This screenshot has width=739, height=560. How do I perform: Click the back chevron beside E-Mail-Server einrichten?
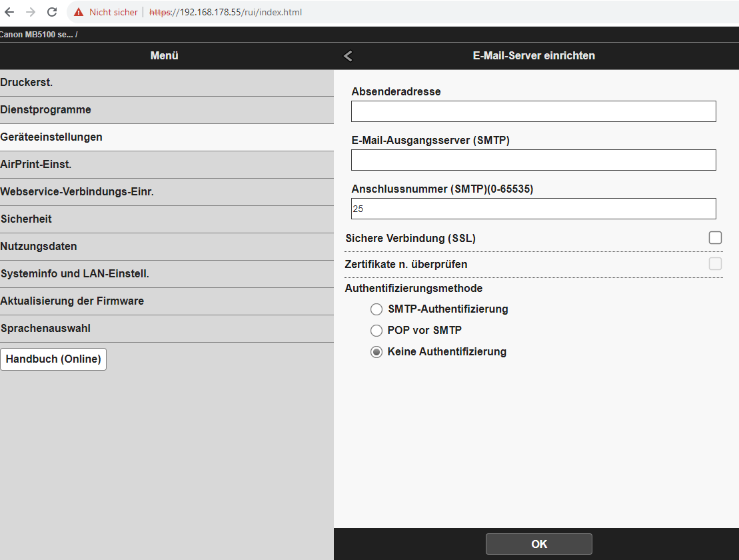point(348,55)
